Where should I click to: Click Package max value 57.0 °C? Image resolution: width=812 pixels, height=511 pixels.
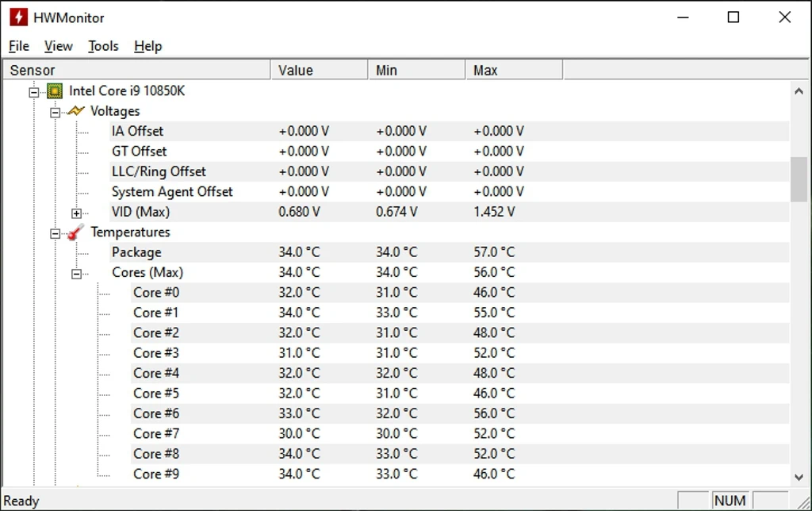(x=494, y=252)
